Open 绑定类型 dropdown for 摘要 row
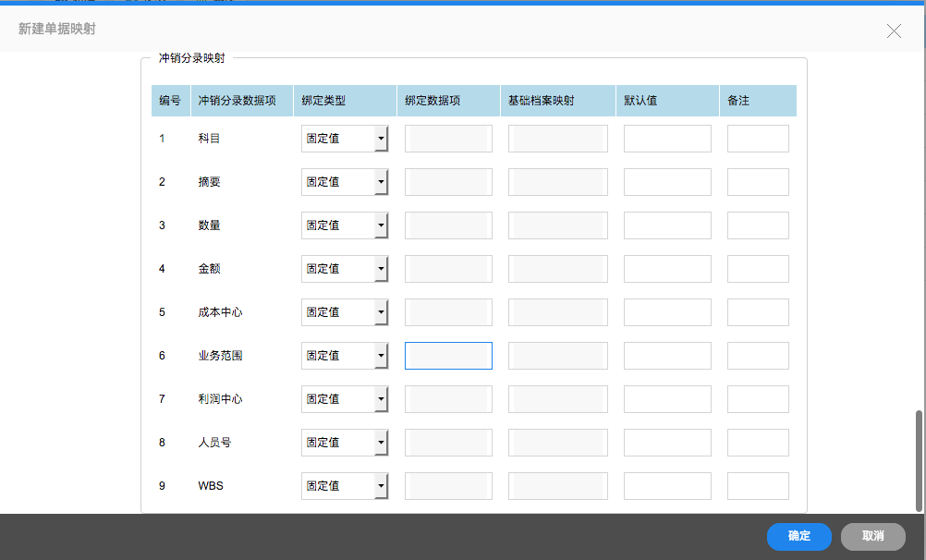The height and width of the screenshot is (560, 926). pos(345,182)
